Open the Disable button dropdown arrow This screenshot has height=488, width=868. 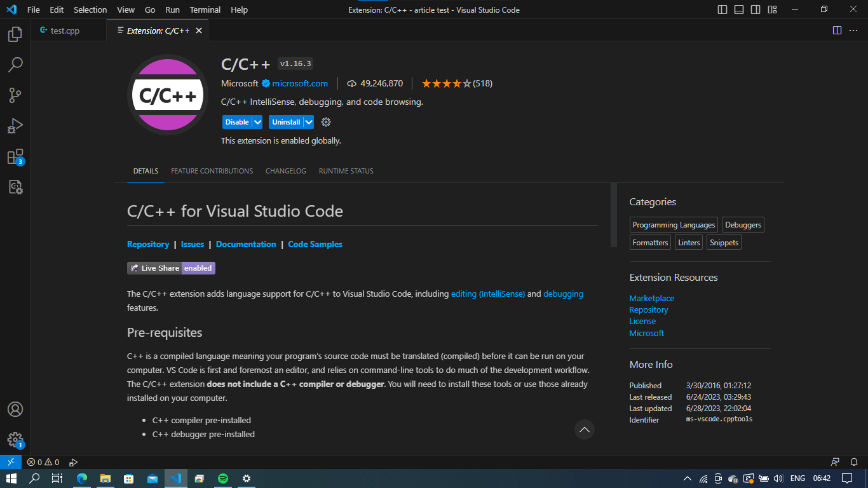pos(257,122)
